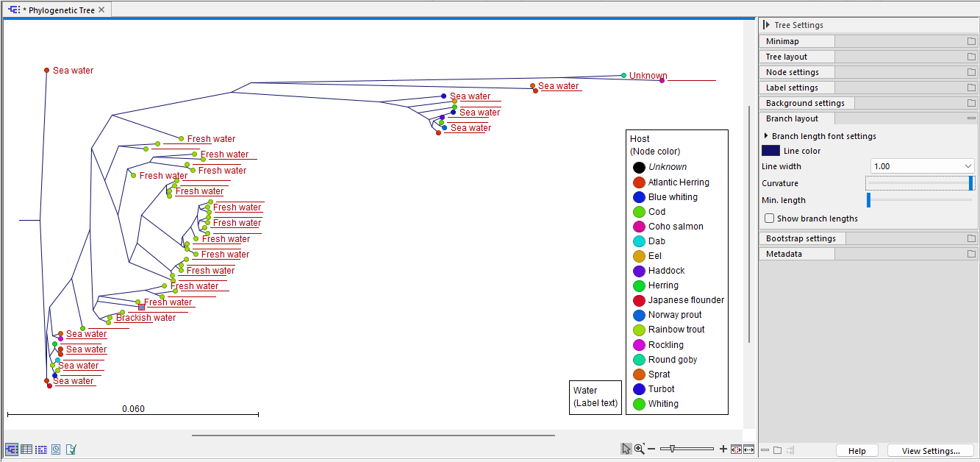Select the pointer selection tool
Image resolution: width=980 pixels, height=462 pixels.
tap(626, 448)
